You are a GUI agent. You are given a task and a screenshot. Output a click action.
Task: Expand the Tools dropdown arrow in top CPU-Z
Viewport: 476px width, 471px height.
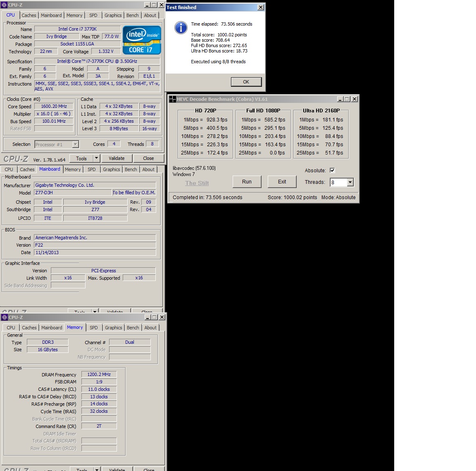97,158
